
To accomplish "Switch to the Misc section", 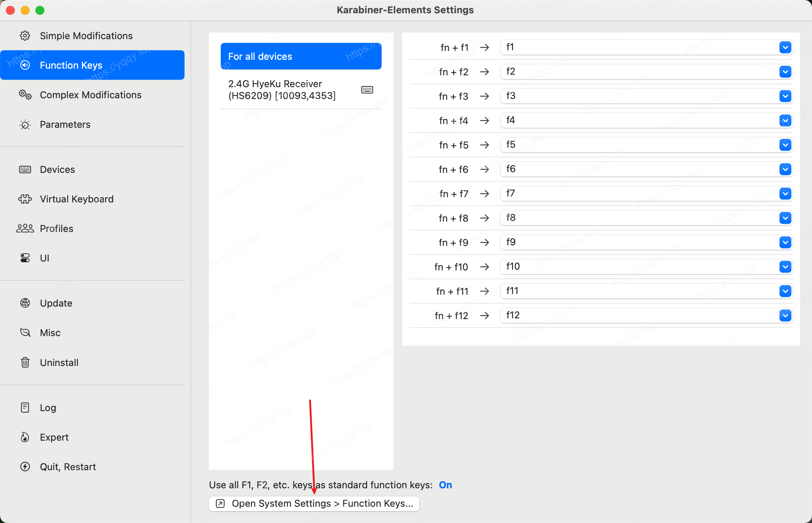I will tap(50, 333).
